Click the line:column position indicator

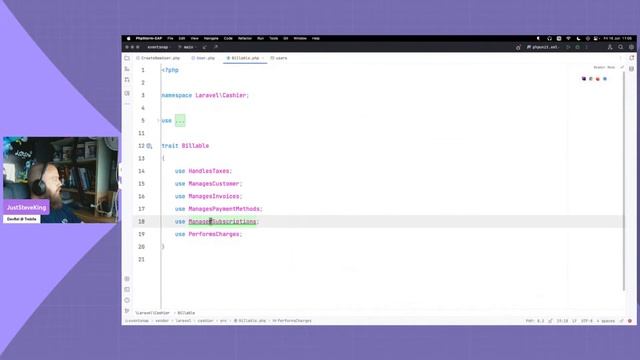[x=562, y=321]
